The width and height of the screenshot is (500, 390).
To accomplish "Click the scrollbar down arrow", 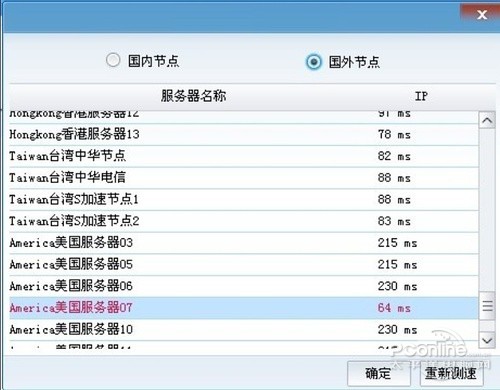I will pyautogui.click(x=487, y=340).
